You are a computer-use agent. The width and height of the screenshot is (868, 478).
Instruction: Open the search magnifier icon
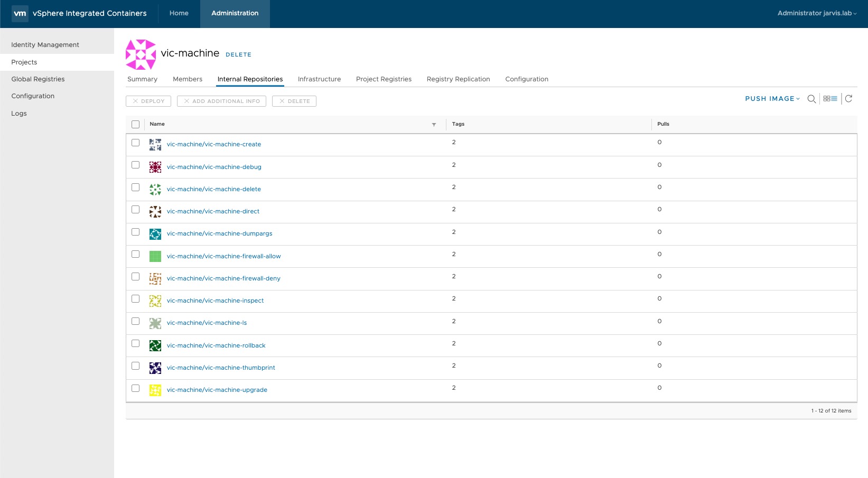click(x=811, y=99)
